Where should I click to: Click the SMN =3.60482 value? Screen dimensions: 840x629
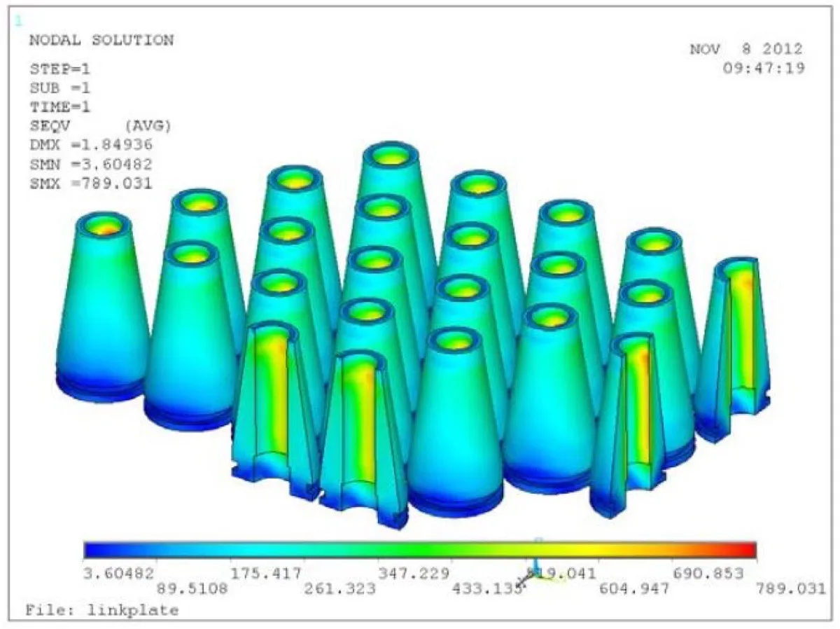click(90, 164)
